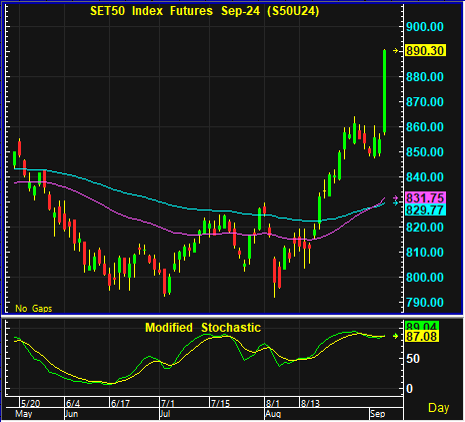
Task: Click the Jun month label
Action: tap(71, 414)
